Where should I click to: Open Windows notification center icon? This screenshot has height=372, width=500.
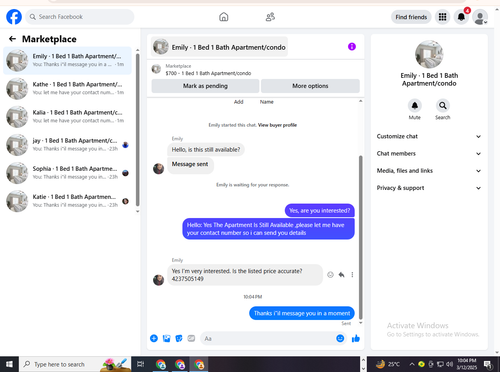[488, 364]
